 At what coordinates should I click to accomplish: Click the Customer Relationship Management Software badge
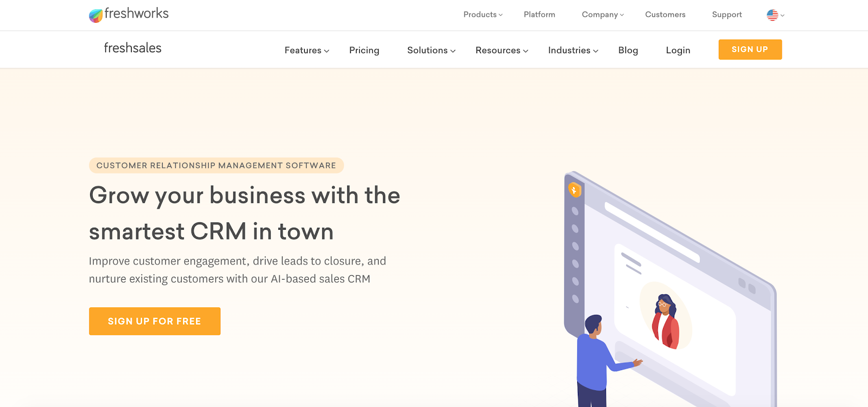tap(216, 165)
